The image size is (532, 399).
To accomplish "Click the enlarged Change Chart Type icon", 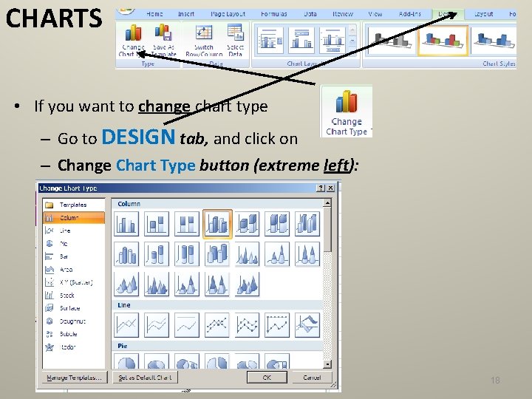I will 347,112.
